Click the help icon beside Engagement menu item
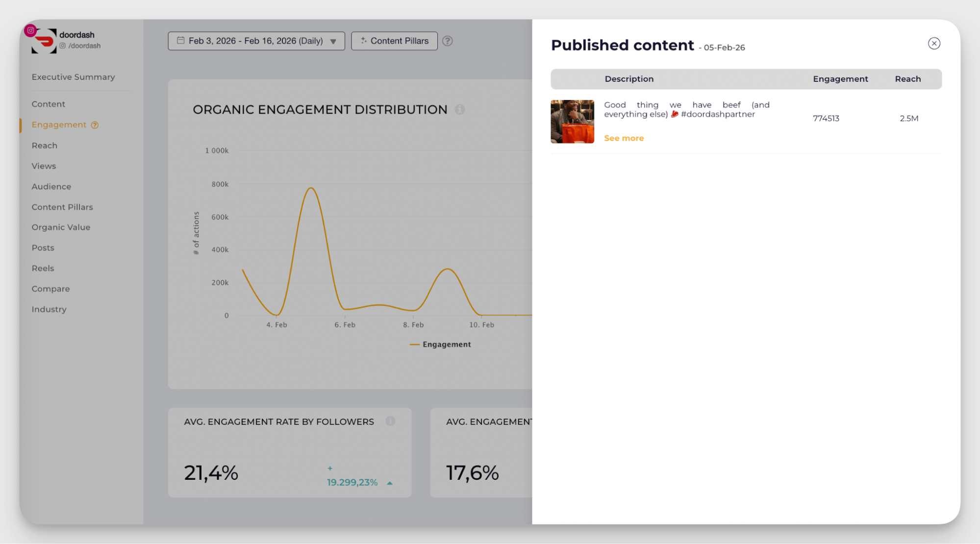The image size is (980, 544). point(95,125)
